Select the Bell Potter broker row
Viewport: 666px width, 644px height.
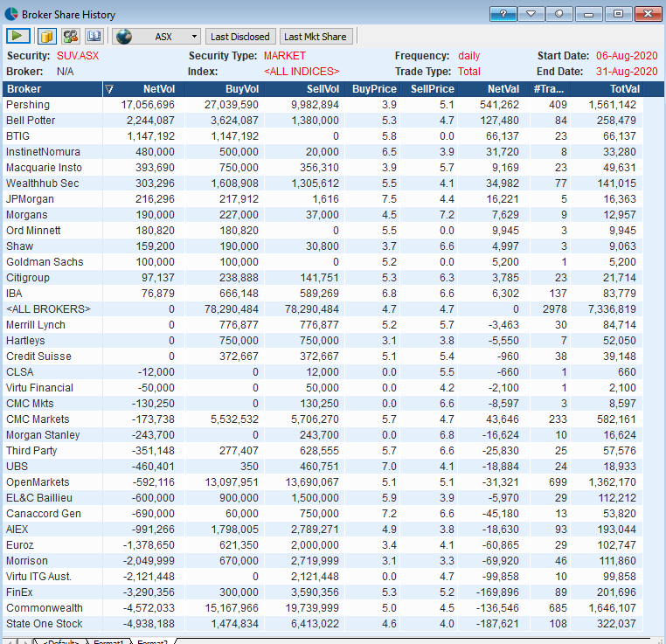(323, 121)
